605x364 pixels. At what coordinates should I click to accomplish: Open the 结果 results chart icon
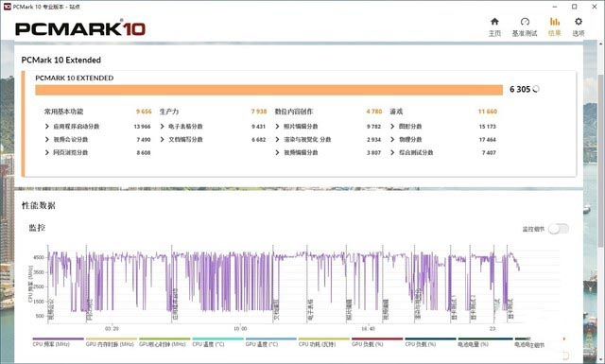point(555,22)
